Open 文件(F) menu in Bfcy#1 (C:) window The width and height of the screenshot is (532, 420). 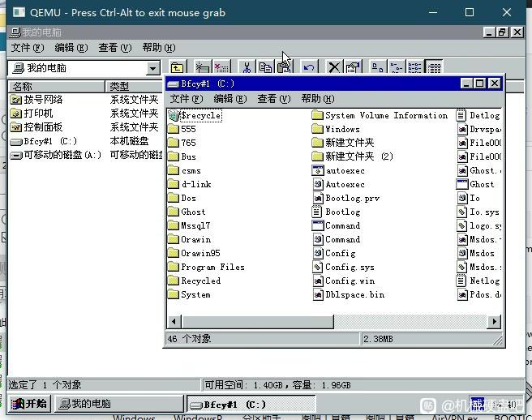[x=187, y=99]
